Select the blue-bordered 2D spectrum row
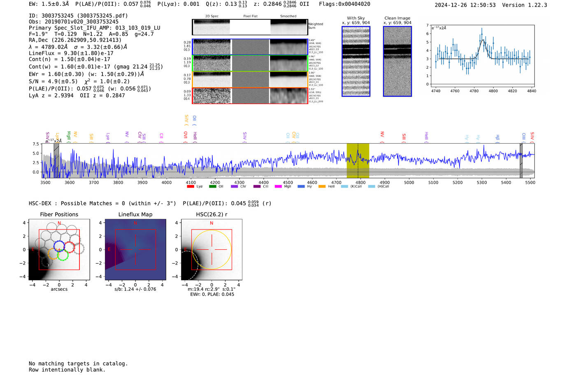This screenshot has height=392, width=576. [x=250, y=47]
